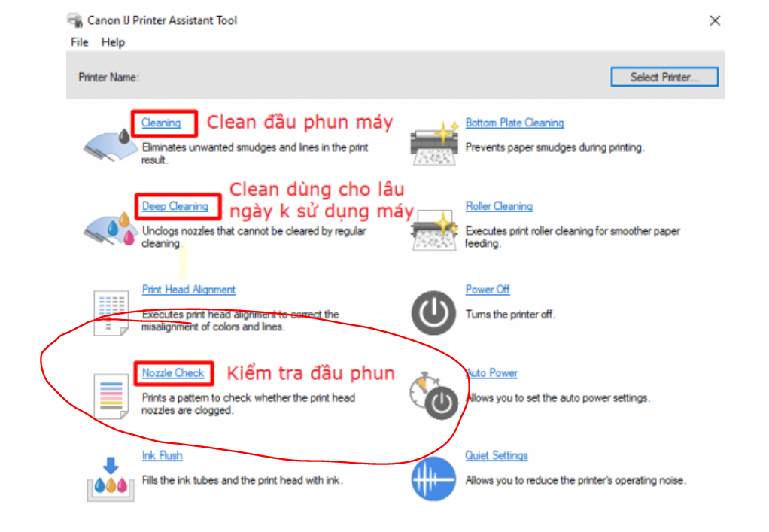This screenshot has height=532, width=769.
Task: Select the Deep Cleaning colored drops icon
Action: [111, 227]
